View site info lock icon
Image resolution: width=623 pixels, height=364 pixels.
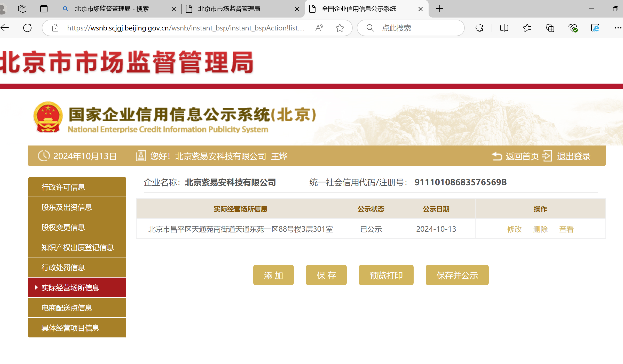55,28
